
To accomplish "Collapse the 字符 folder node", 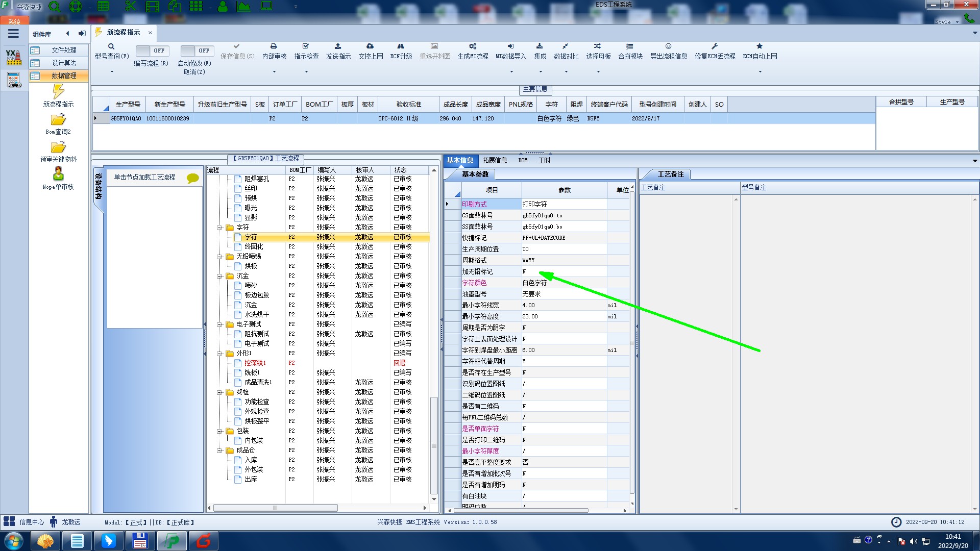I will click(x=219, y=228).
